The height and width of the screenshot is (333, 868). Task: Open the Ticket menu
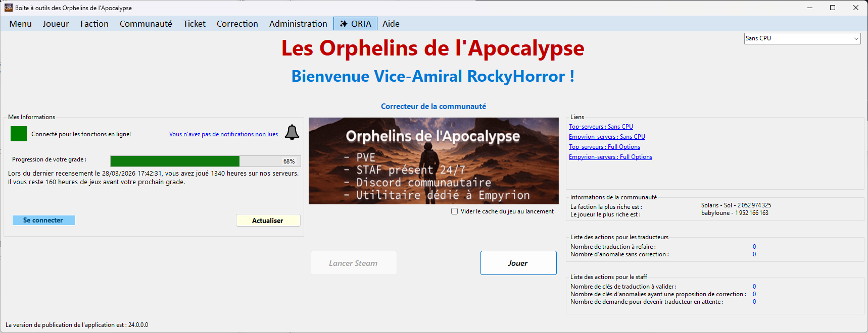(x=194, y=24)
